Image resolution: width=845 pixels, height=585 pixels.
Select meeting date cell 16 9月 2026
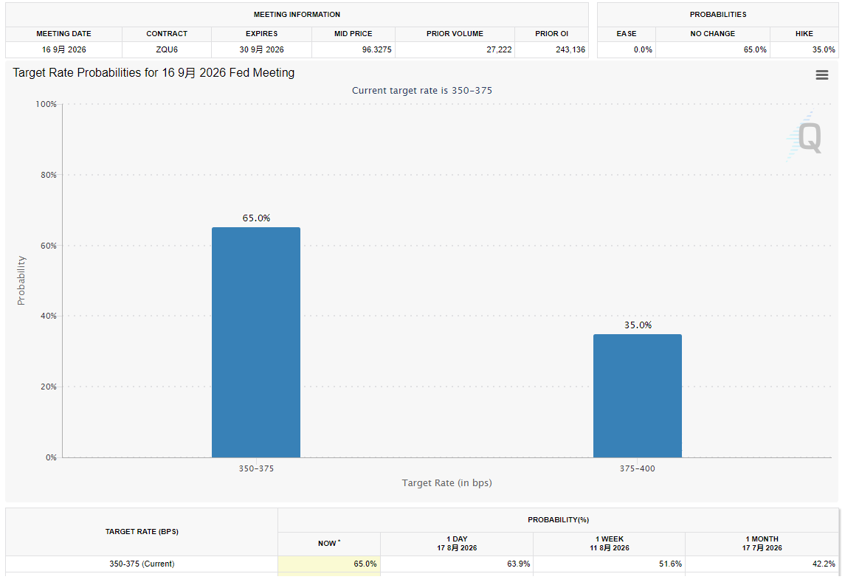(x=64, y=50)
